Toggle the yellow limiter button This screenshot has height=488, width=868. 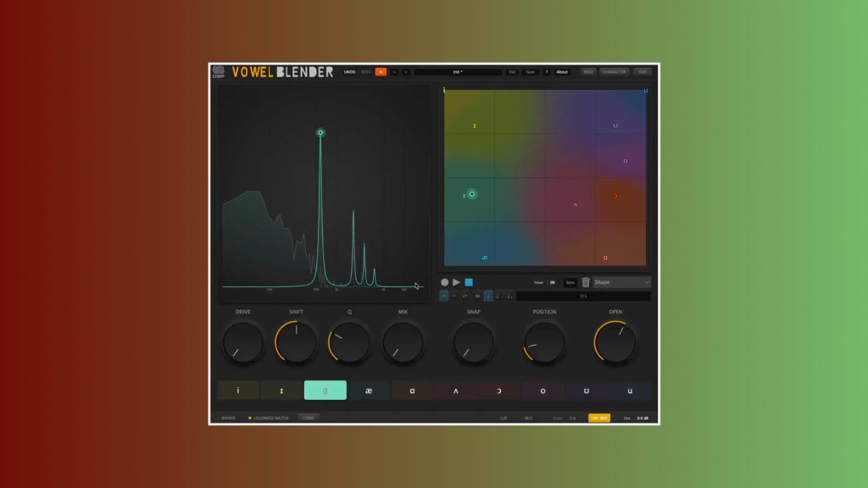coord(599,418)
